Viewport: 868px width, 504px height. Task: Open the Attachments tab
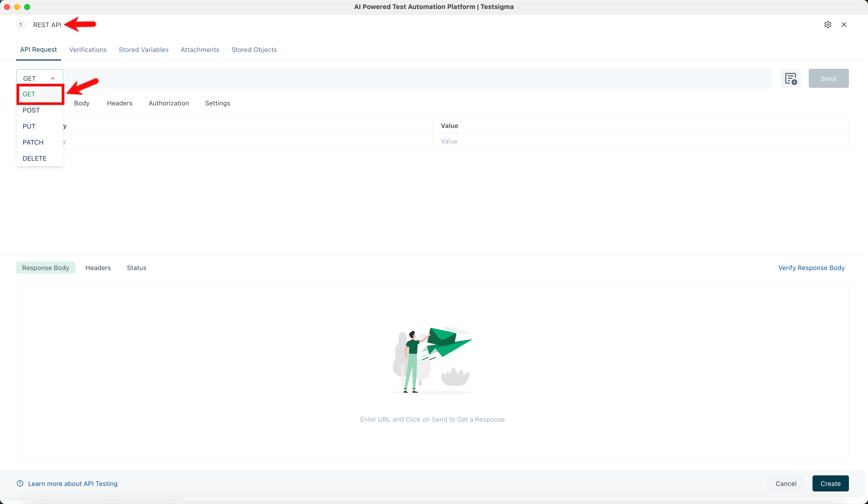200,50
